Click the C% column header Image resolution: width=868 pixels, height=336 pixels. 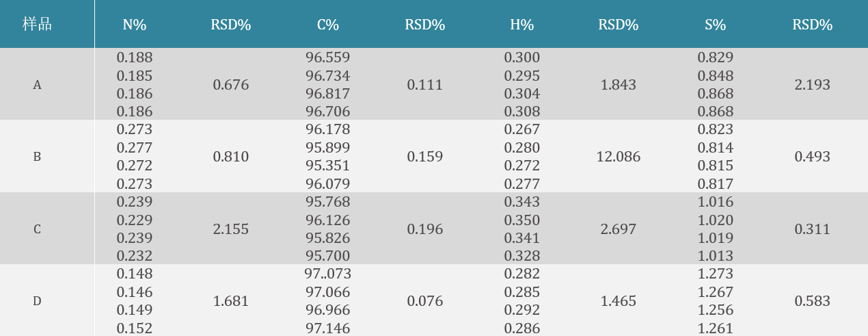328,25
